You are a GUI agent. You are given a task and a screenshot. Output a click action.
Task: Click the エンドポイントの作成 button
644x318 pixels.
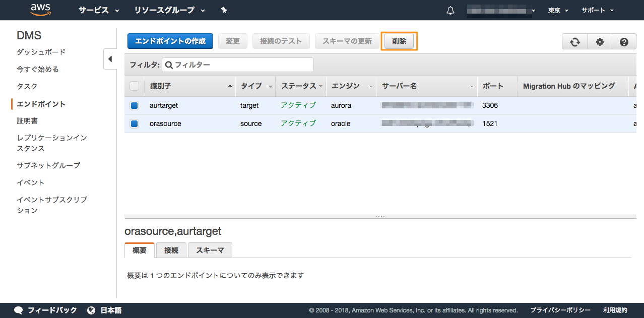tap(170, 41)
